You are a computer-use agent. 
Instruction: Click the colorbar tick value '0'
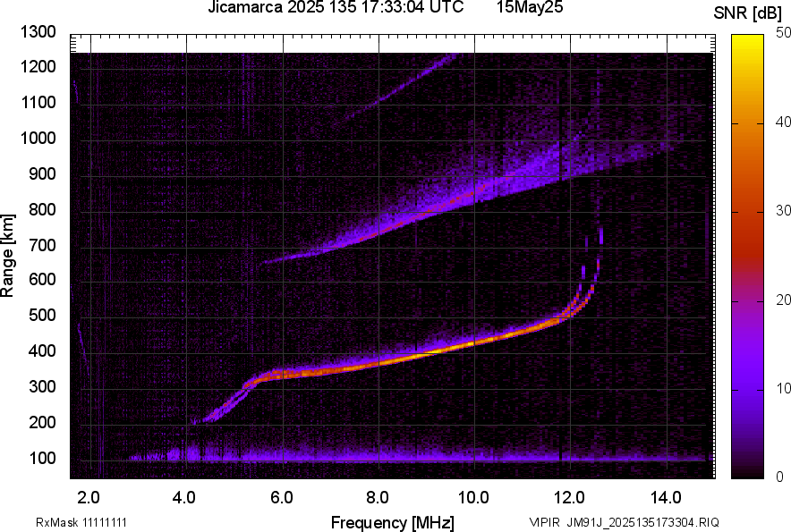(x=780, y=477)
